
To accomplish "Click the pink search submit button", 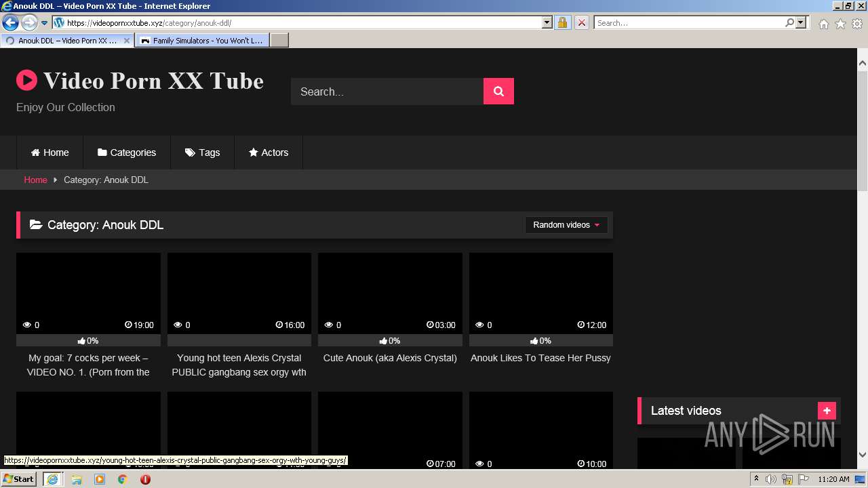I will pyautogui.click(x=498, y=91).
